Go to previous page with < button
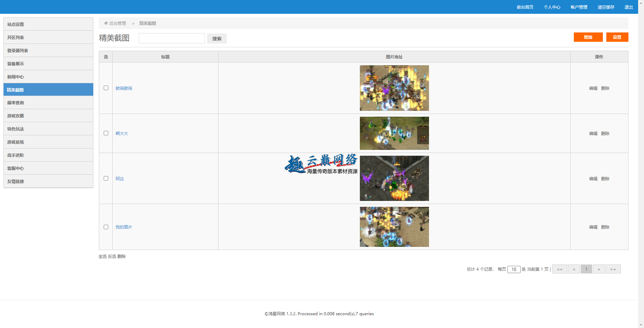The width and height of the screenshot is (644, 328). (574, 269)
